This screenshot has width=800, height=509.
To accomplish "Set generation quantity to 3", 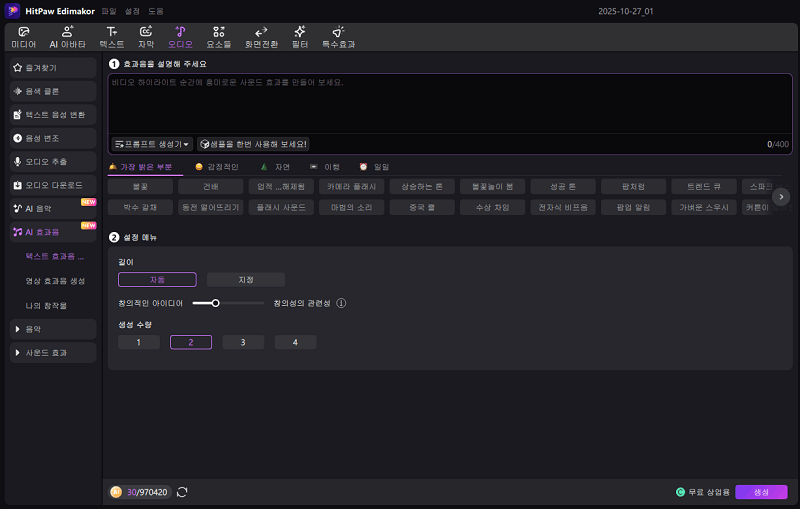I will click(243, 342).
